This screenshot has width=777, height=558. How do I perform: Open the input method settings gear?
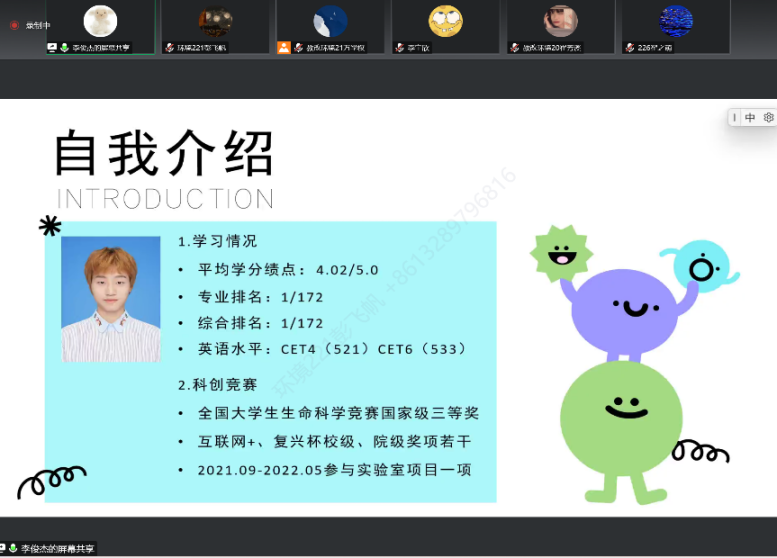pyautogui.click(x=768, y=118)
